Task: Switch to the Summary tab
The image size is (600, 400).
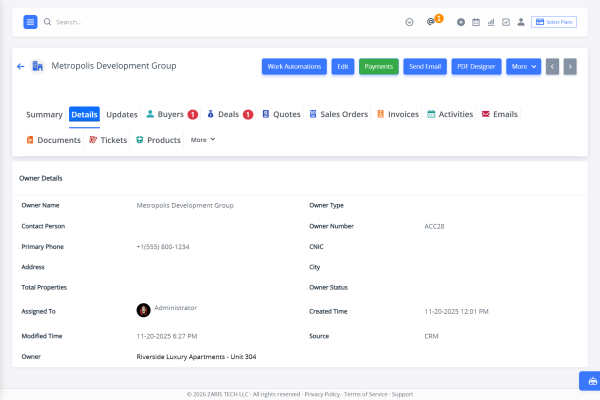Action: [44, 114]
